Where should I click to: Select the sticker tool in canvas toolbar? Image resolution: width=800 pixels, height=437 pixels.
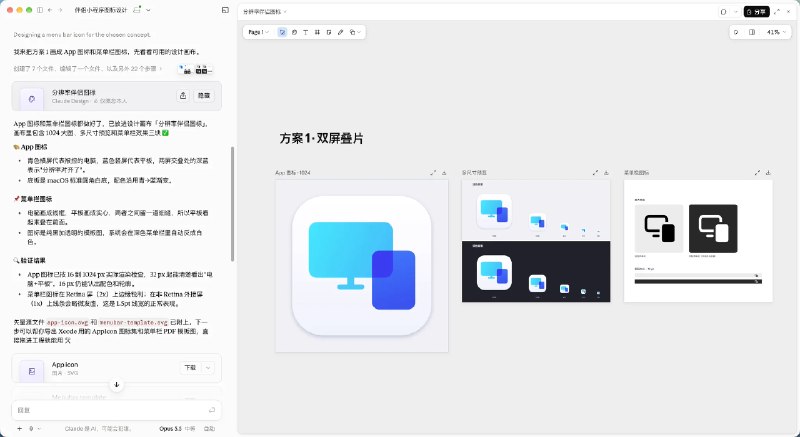(x=294, y=32)
